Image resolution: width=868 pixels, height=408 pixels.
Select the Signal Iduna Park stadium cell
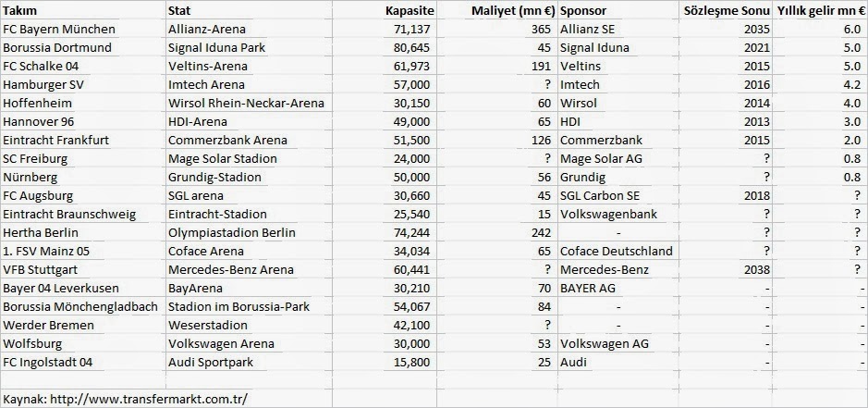249,48
